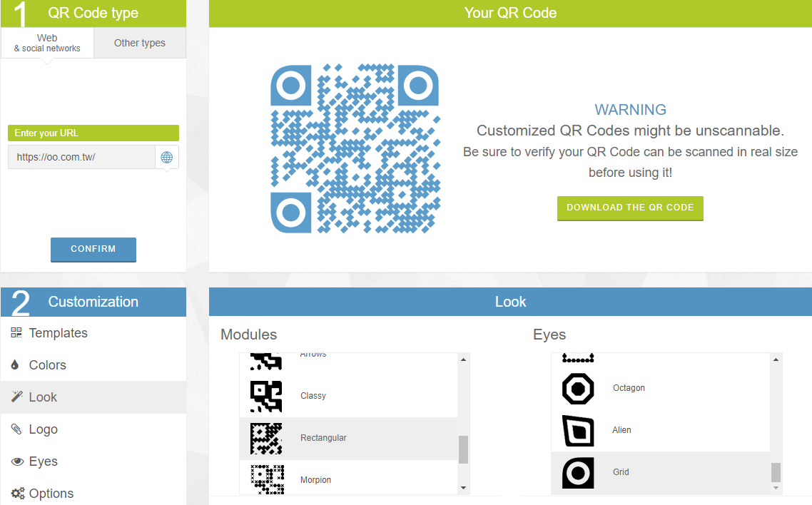Image resolution: width=812 pixels, height=505 pixels.
Task: Click up arrow of Eyes list scrollbar
Action: [x=776, y=359]
